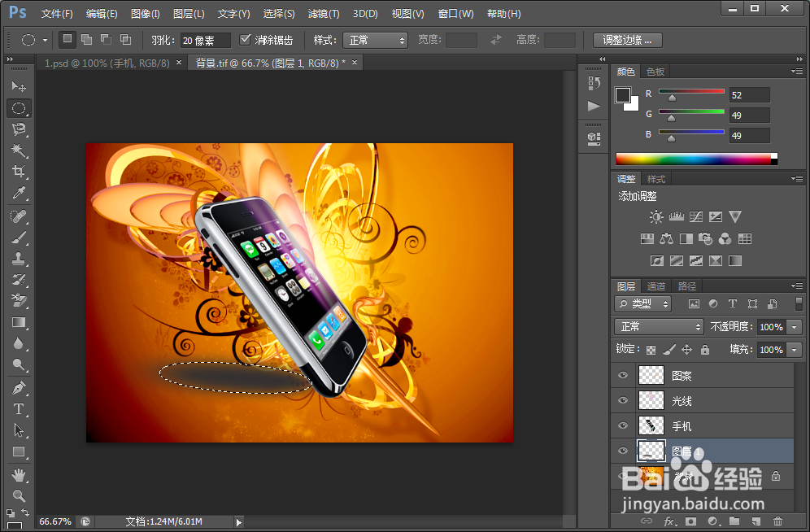The width and height of the screenshot is (810, 532).
Task: Select the Magic Wand tool
Action: 19,150
